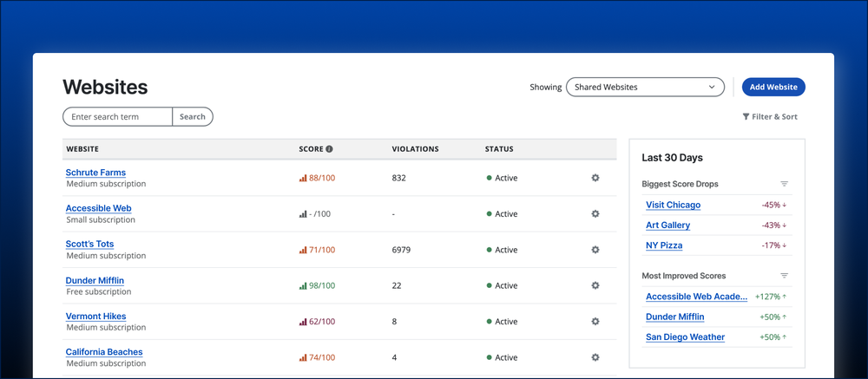Click the 98/100 score value
This screenshot has height=379, width=868.
(322, 286)
